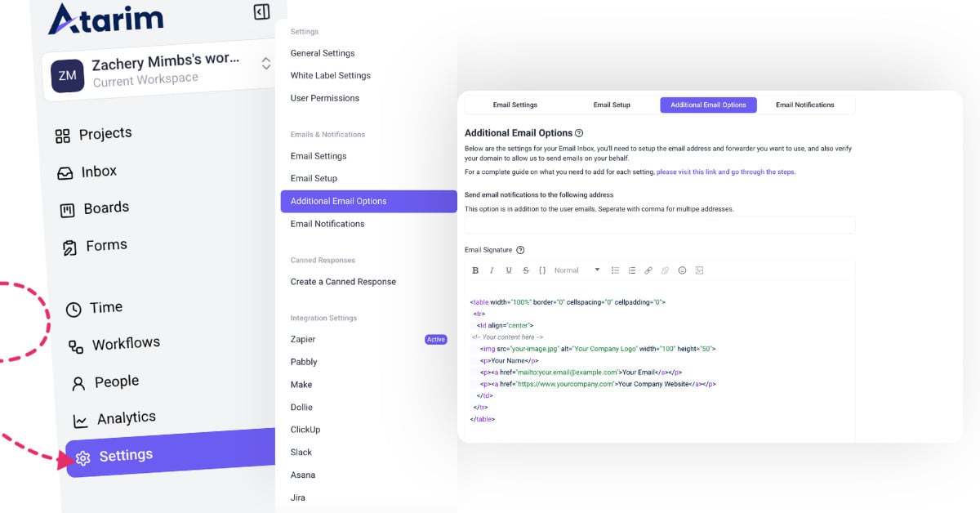Click the help icon beside Email Signature
980x513 pixels.
[x=520, y=250]
